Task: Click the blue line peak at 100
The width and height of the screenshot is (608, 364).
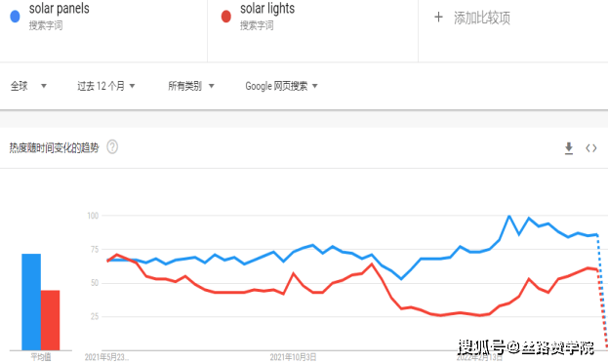Action: tap(509, 216)
